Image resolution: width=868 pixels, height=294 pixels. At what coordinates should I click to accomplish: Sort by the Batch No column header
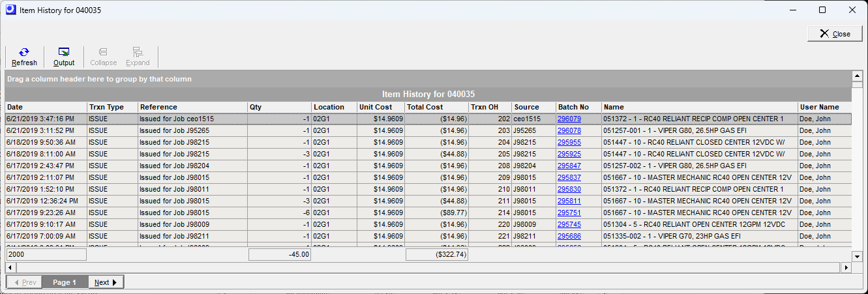click(x=578, y=107)
